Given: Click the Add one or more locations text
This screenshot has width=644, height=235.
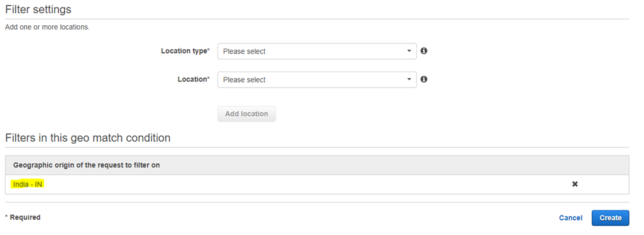Looking at the screenshot, I should [47, 28].
